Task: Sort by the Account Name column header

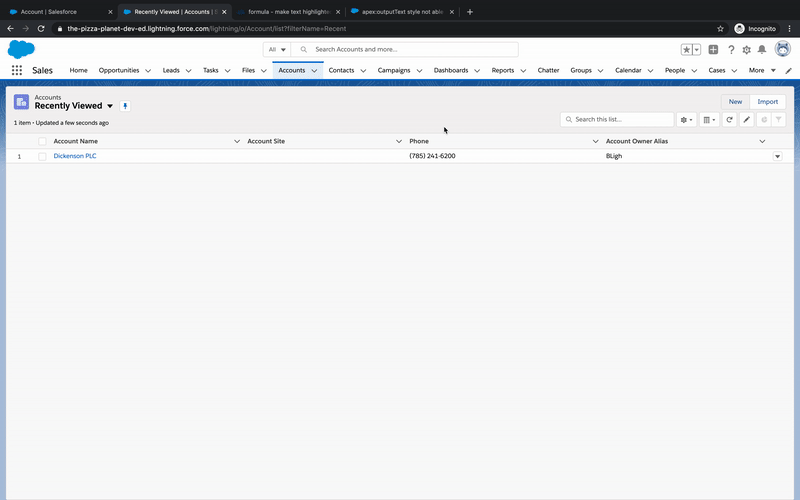Action: 76,141
